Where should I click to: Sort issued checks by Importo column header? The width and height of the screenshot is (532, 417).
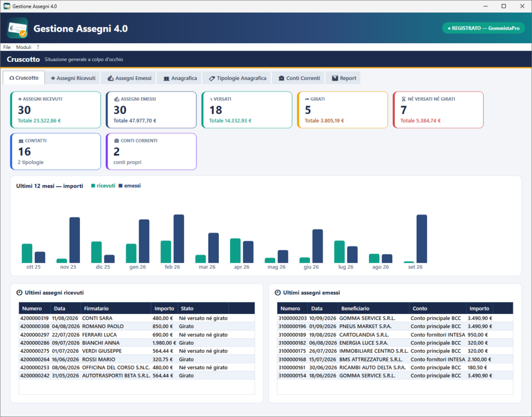[x=480, y=308]
